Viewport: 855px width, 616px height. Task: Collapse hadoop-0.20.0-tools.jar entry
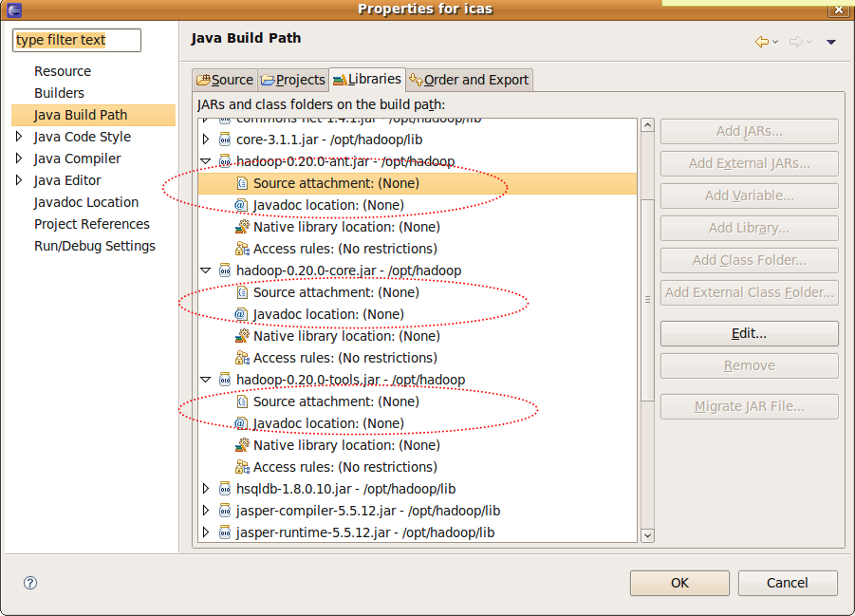coord(206,380)
